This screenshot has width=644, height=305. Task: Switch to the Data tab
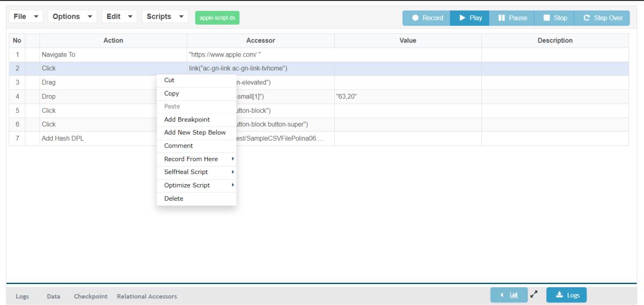click(x=54, y=296)
